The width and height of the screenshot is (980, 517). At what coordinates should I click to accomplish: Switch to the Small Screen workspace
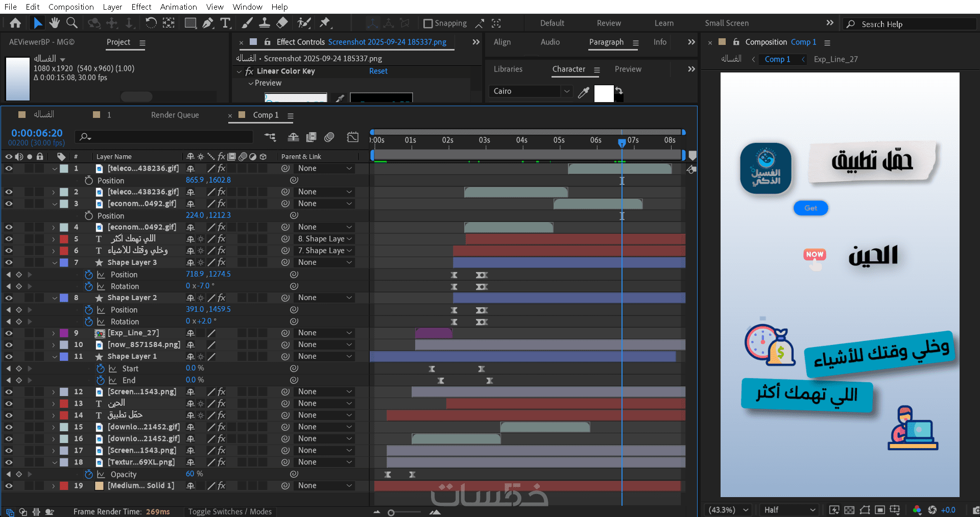click(x=727, y=23)
